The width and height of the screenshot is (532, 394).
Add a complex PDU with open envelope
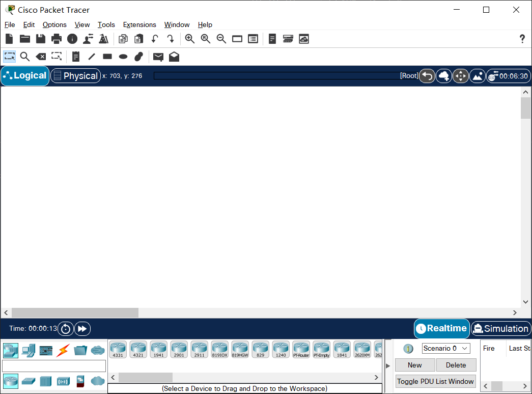point(174,57)
